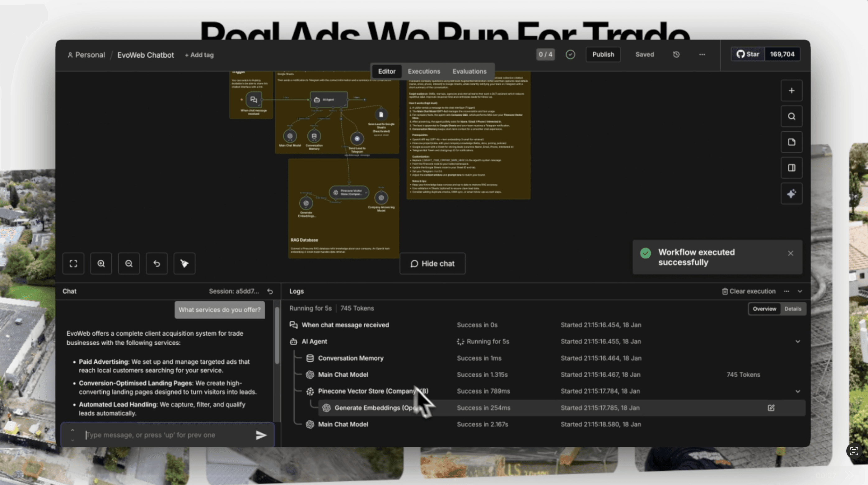Image resolution: width=868 pixels, height=485 pixels.
Task: Hide the chat panel
Action: (x=432, y=263)
